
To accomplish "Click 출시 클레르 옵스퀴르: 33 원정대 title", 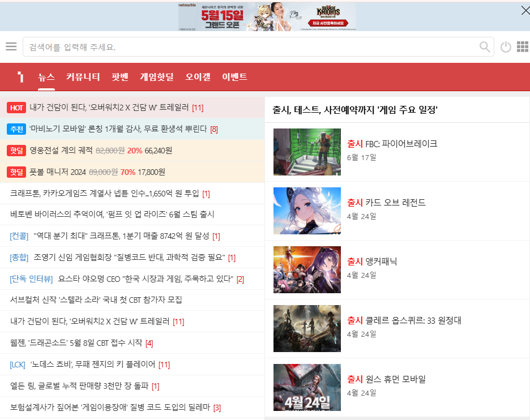I will [404, 320].
